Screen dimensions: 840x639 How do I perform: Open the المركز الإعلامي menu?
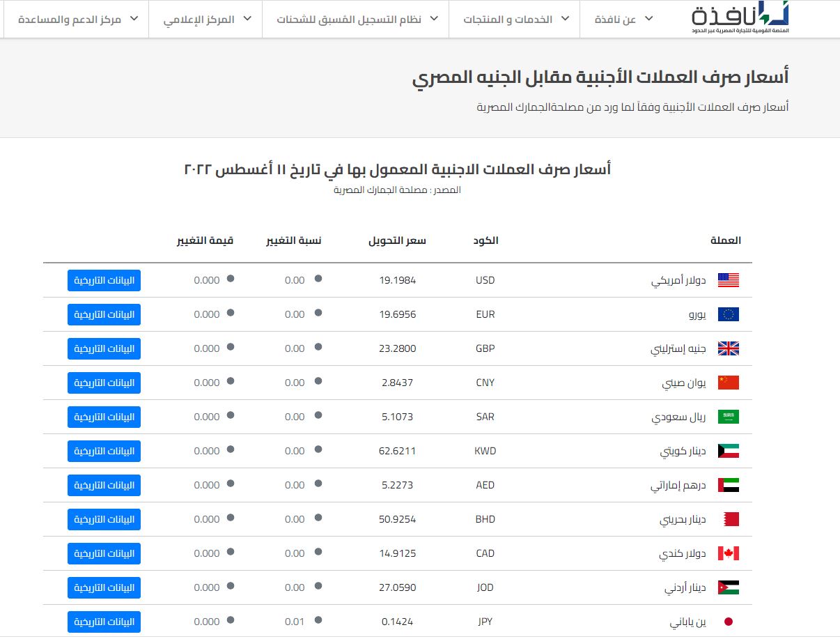[x=207, y=20]
